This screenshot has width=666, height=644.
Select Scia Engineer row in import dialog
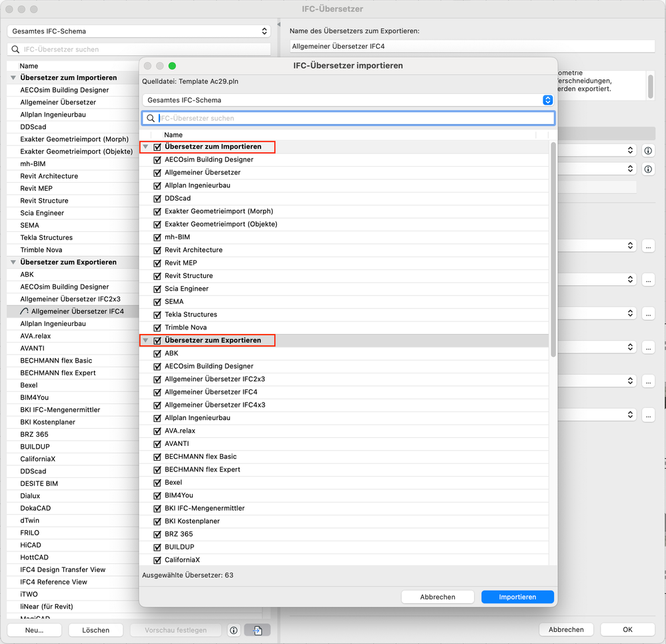click(345, 289)
